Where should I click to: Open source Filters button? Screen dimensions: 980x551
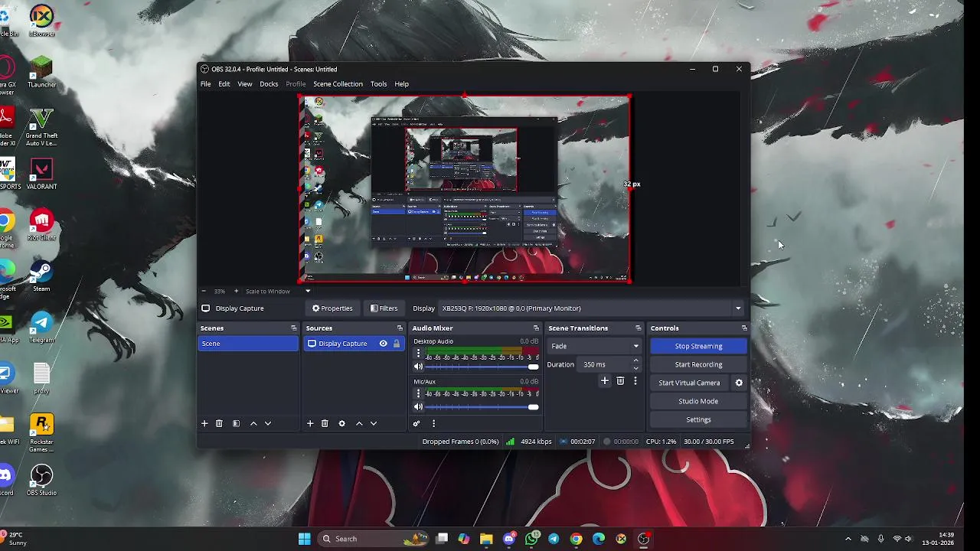point(384,308)
